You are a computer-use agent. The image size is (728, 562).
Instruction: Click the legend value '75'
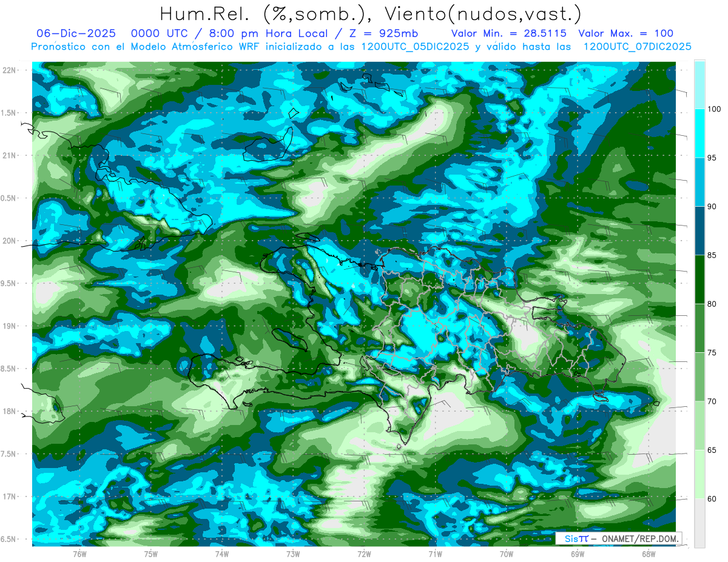tap(712, 352)
